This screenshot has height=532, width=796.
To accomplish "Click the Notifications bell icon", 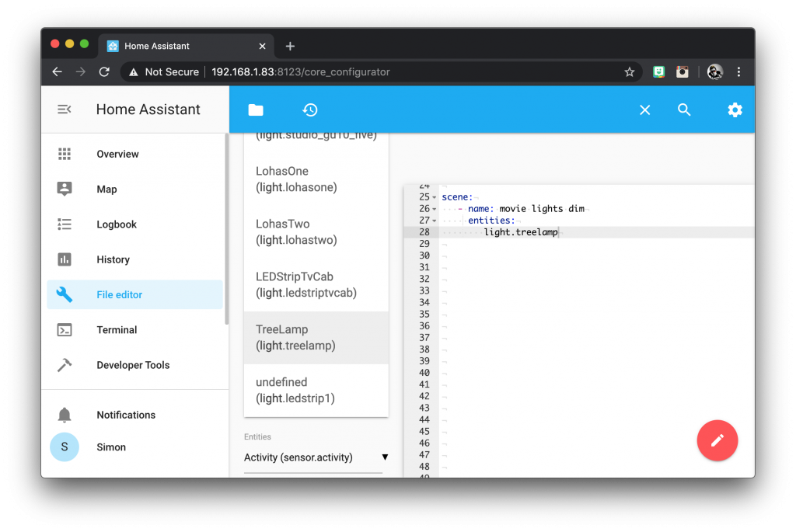I will tap(65, 415).
